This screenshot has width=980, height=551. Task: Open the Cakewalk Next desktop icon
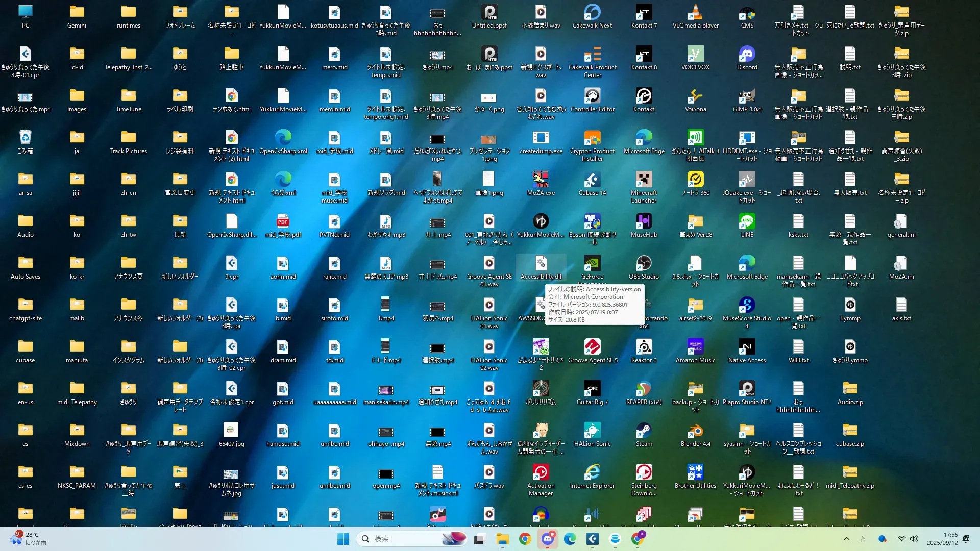pos(592,13)
